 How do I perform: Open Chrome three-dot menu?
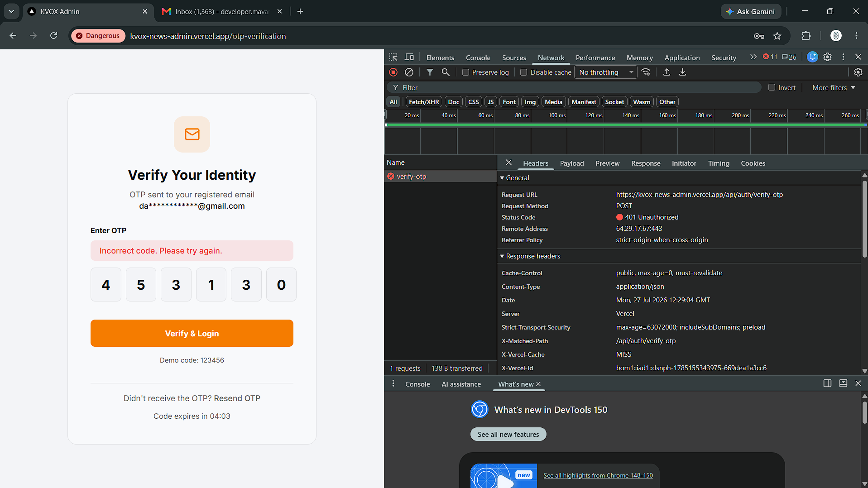tap(856, 36)
